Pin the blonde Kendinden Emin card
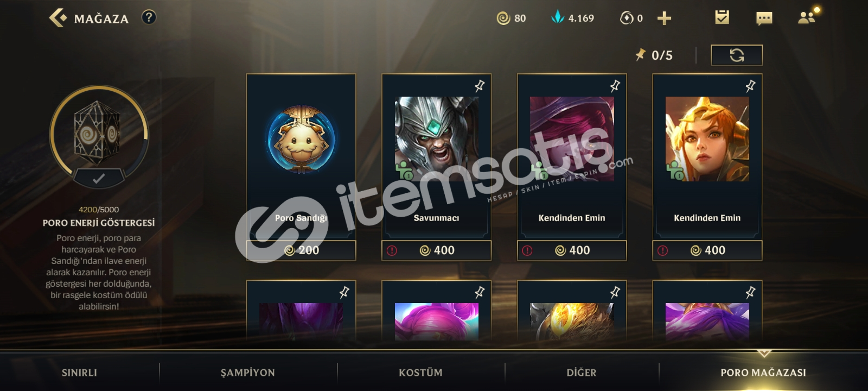868x391 pixels. point(750,86)
